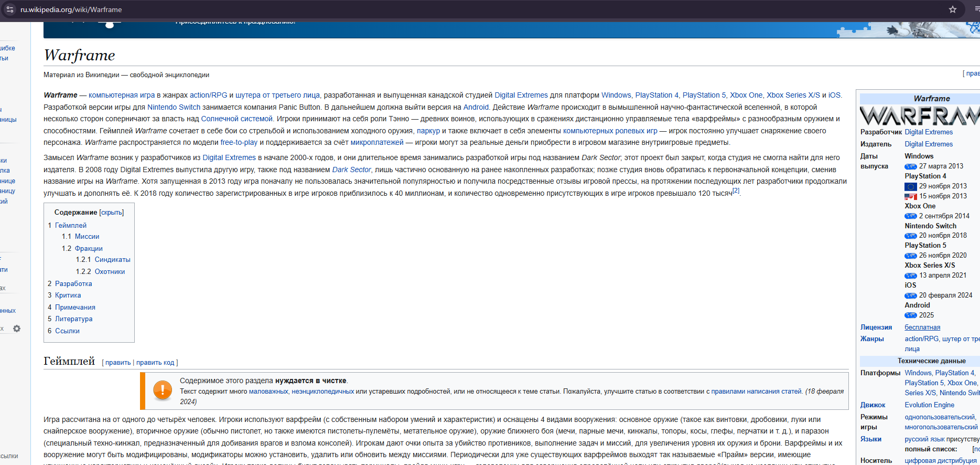Go to subsection 1.2 Фракции
This screenshot has width=980, height=465.
tap(89, 249)
